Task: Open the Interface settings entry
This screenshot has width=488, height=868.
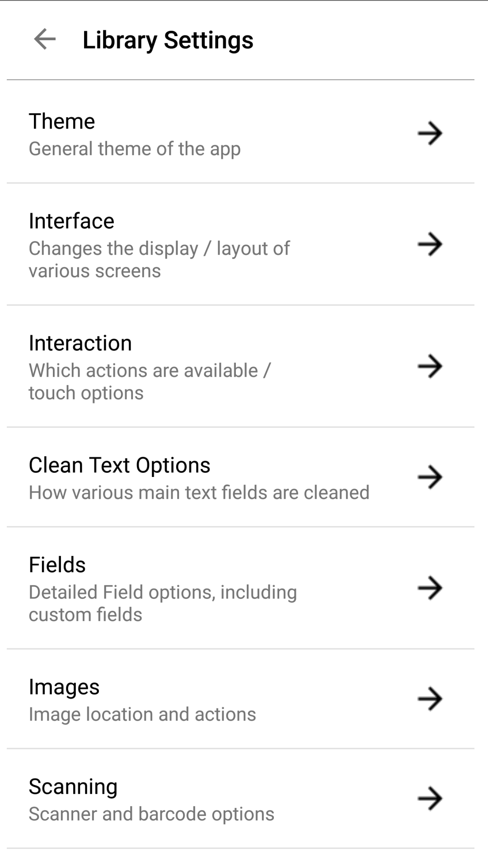Action: pyautogui.click(x=71, y=221)
